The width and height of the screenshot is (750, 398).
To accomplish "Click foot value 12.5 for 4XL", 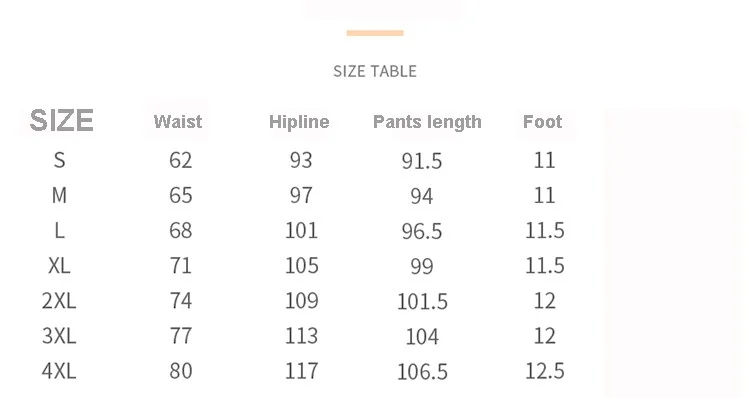I will click(545, 371).
